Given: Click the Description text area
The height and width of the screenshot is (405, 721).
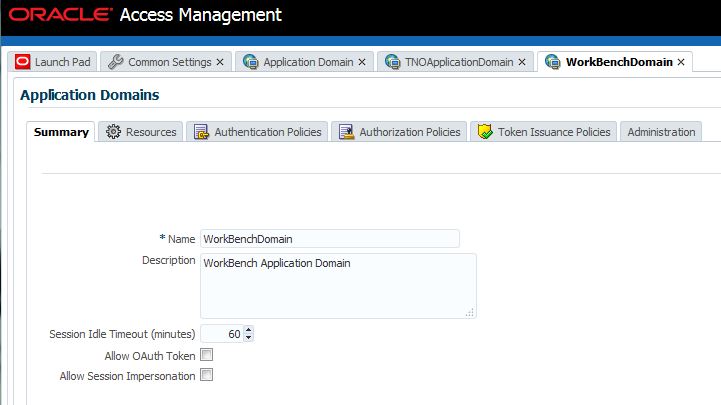Looking at the screenshot, I should 338,286.
